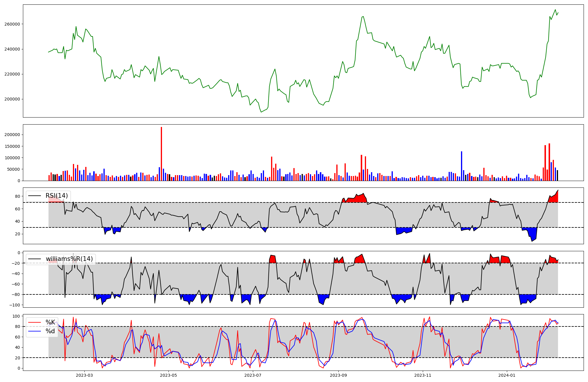
Task: Select the %K legend text
Action: click(50, 322)
